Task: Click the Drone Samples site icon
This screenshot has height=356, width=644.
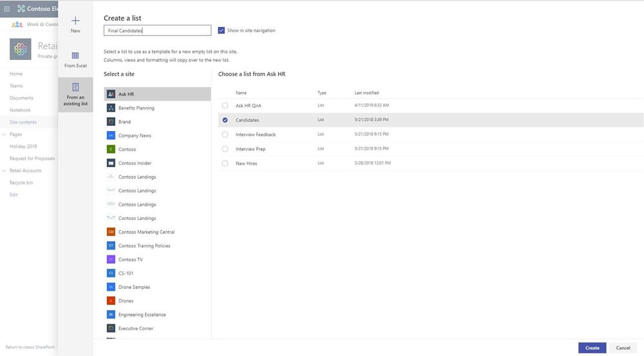Action: click(111, 287)
